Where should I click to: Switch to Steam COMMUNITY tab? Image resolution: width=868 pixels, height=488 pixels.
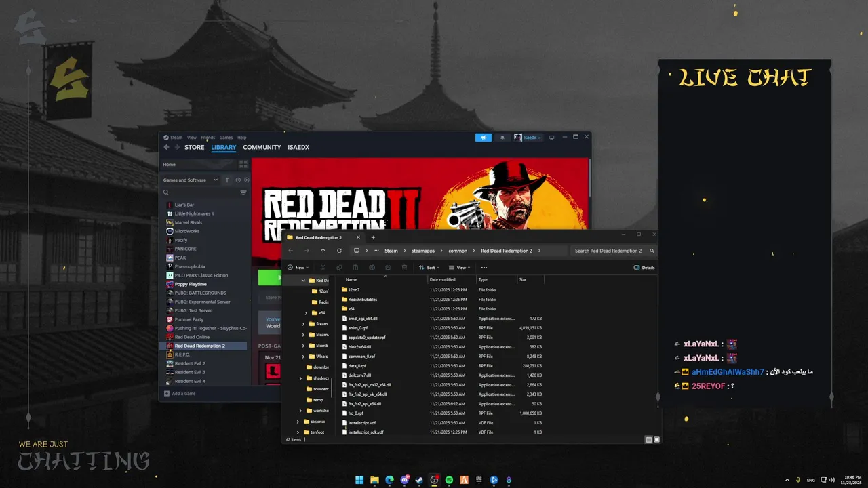pyautogui.click(x=262, y=147)
